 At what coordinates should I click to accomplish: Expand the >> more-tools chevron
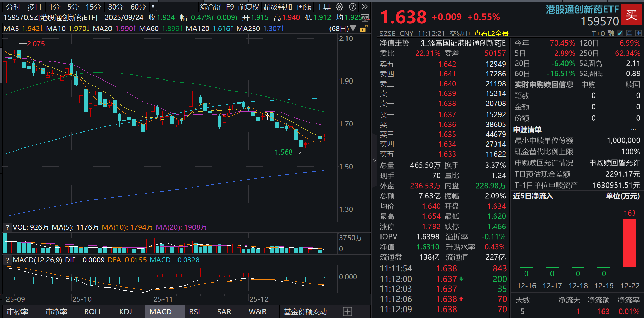(365, 7)
